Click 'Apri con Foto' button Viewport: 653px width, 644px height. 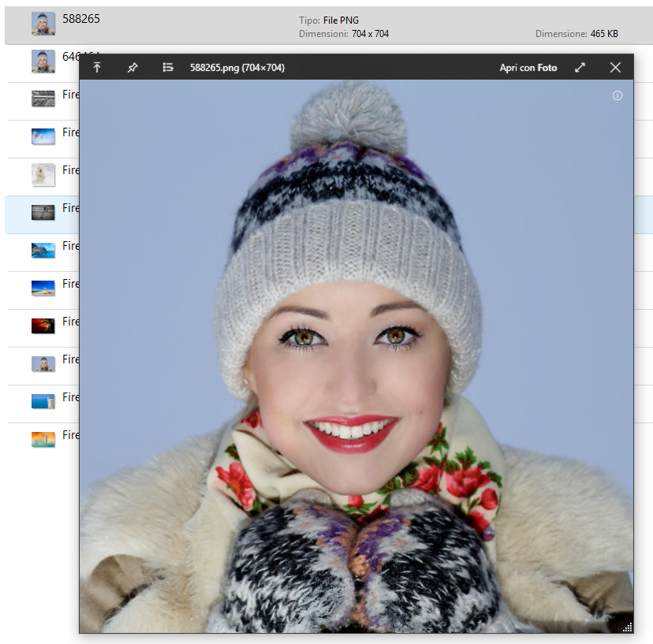tap(528, 68)
